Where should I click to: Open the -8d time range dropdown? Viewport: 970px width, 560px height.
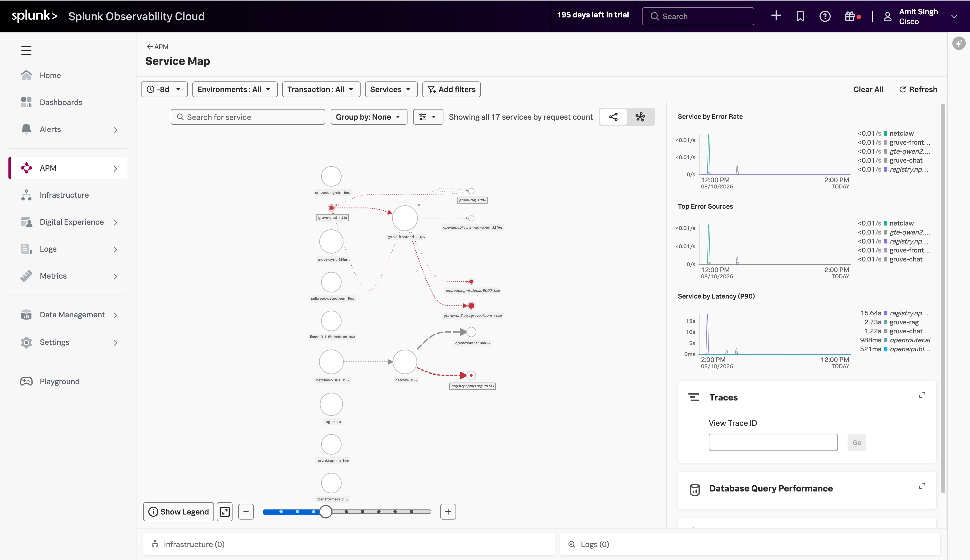tap(164, 89)
